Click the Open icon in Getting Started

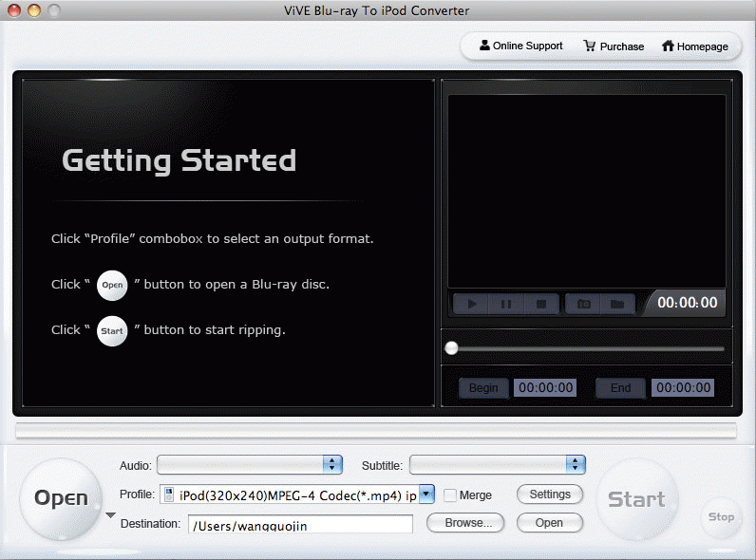pyautogui.click(x=112, y=286)
